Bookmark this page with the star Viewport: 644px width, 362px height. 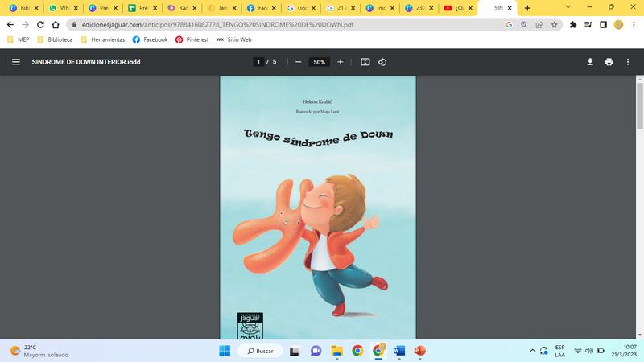pyautogui.click(x=555, y=25)
